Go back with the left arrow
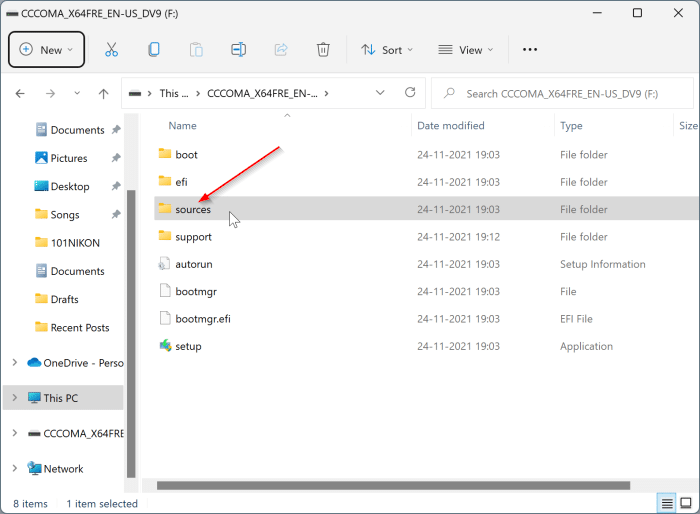 20,93
